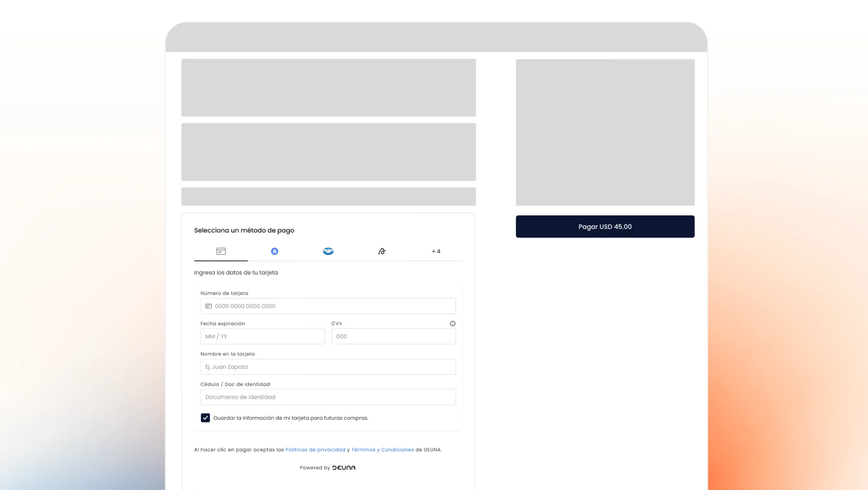Show the +4 additional payment methods
Image resolution: width=868 pixels, height=490 pixels.
click(436, 252)
